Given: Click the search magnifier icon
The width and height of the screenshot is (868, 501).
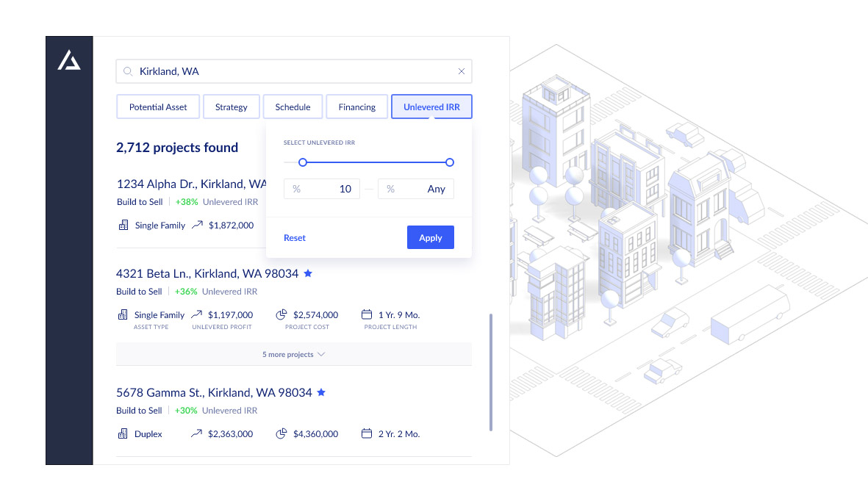Looking at the screenshot, I should 128,71.
